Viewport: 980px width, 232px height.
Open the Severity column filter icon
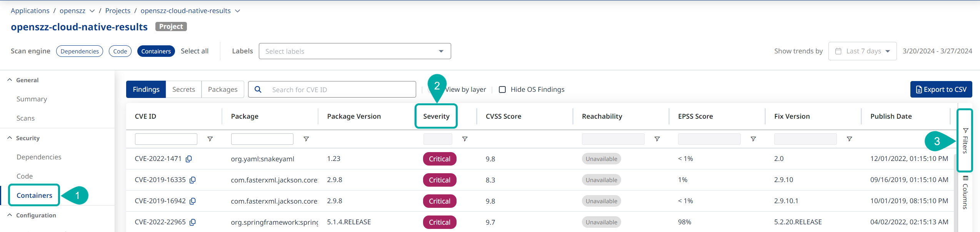click(465, 139)
